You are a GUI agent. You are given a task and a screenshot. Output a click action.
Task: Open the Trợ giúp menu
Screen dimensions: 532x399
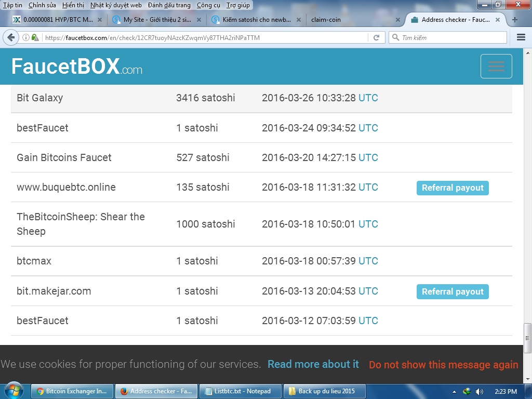238,5
